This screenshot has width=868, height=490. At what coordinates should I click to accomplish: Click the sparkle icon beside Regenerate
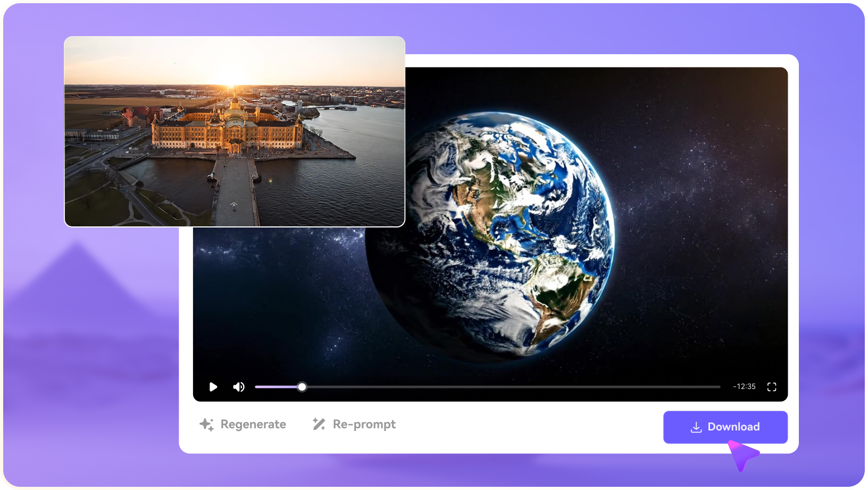point(207,424)
